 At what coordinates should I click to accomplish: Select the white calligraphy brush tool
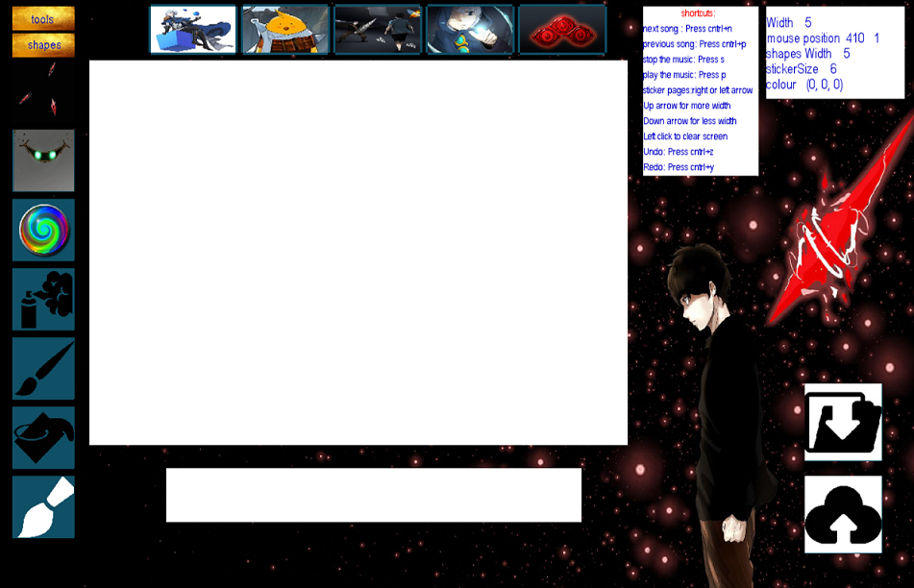(43, 507)
